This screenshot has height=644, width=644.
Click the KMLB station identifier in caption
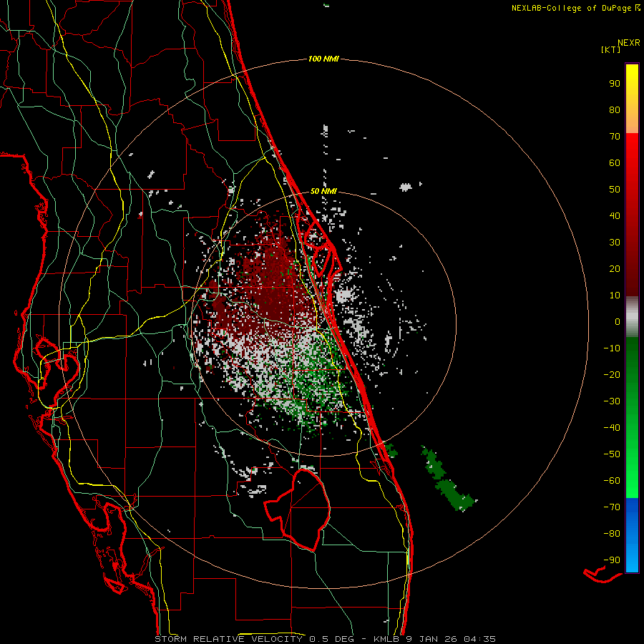pyautogui.click(x=388, y=639)
